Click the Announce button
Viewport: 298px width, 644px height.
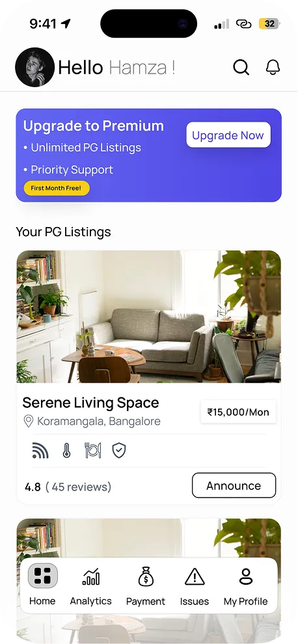pyautogui.click(x=234, y=485)
